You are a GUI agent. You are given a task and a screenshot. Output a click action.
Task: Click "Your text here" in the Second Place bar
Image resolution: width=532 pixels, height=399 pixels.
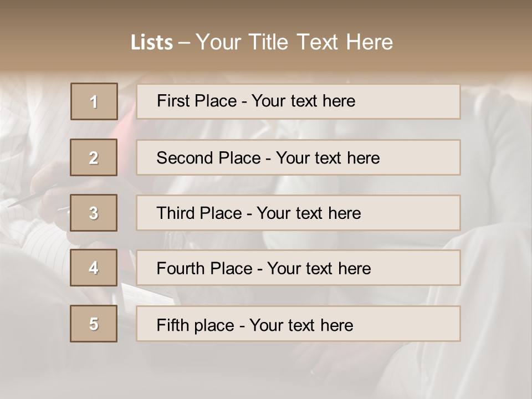328,158
